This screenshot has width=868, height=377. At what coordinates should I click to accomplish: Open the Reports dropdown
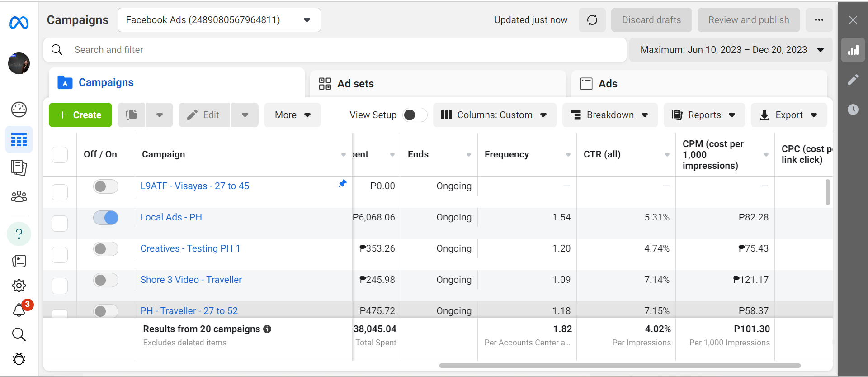pyautogui.click(x=704, y=115)
